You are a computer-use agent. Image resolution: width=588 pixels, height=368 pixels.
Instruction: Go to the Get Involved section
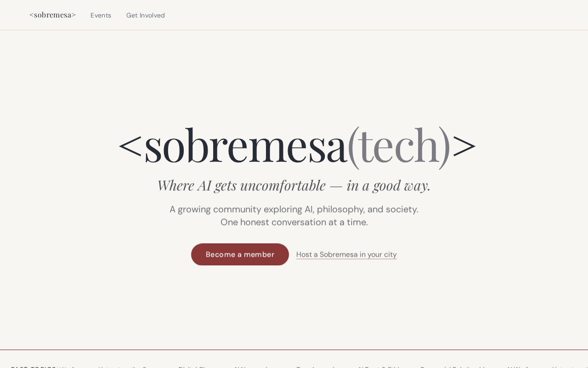coord(146,15)
